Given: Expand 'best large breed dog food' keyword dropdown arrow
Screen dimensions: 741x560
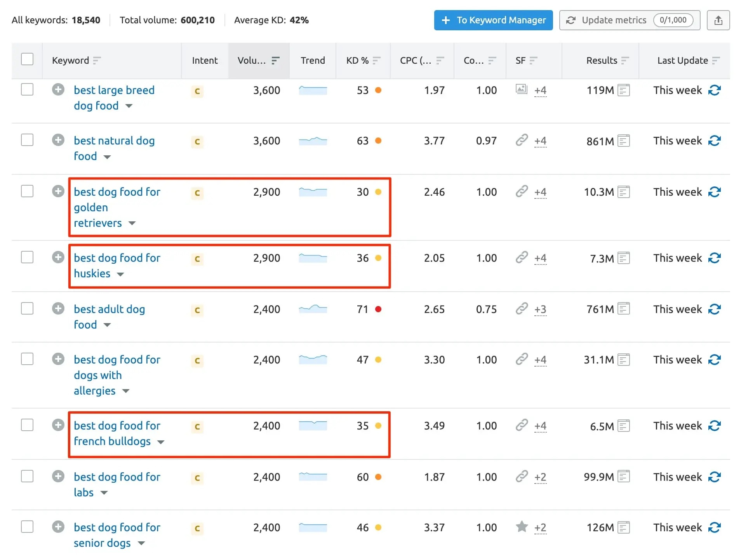Looking at the screenshot, I should tap(129, 106).
